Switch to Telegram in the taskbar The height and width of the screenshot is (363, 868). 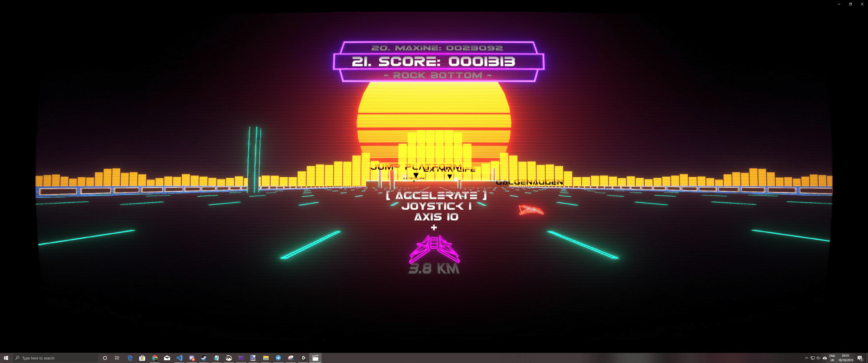pyautogui.click(x=278, y=358)
